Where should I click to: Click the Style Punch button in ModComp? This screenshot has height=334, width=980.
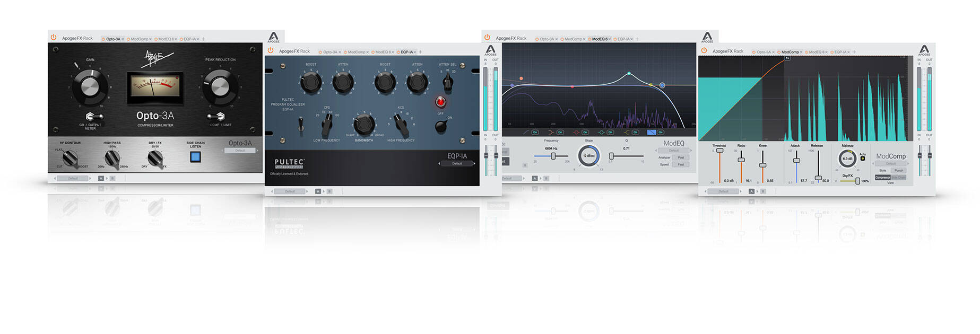pyautogui.click(x=898, y=171)
